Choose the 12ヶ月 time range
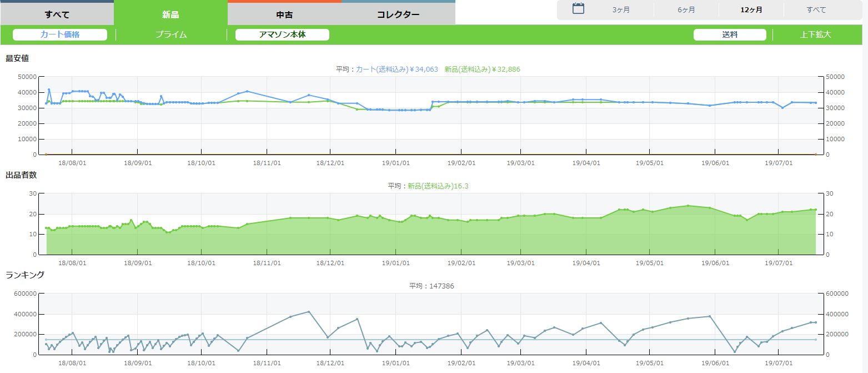 751,10
